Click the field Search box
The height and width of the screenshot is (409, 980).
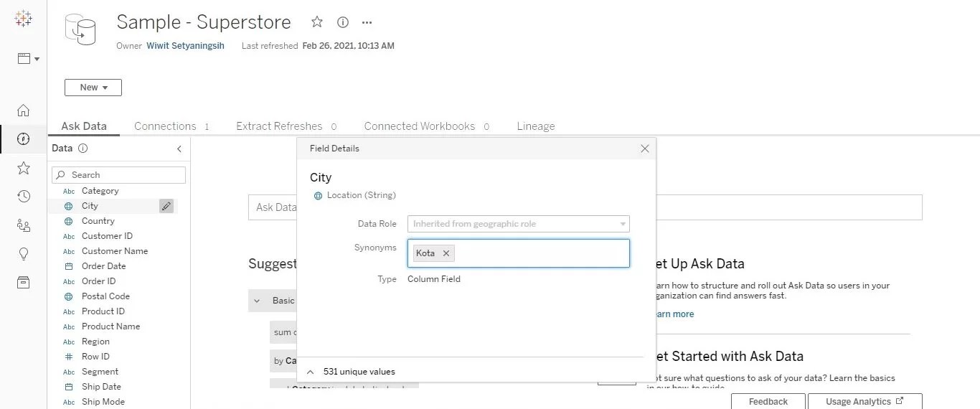[118, 175]
